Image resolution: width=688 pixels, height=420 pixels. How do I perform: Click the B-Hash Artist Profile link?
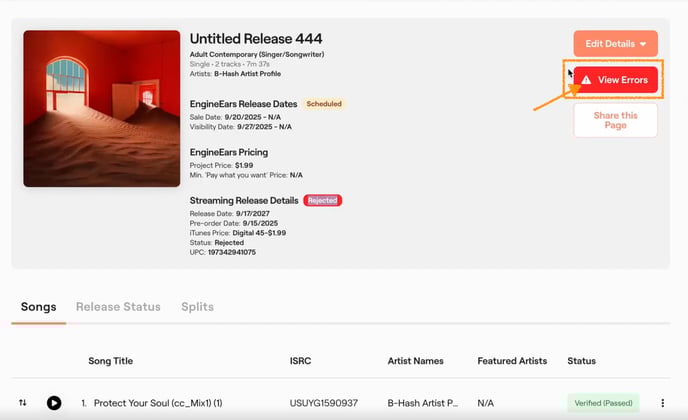[x=247, y=74]
